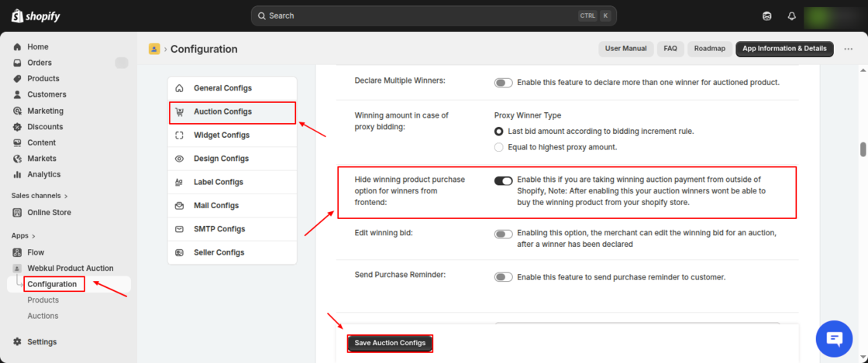
Task: Click the Search input field
Action: click(434, 16)
